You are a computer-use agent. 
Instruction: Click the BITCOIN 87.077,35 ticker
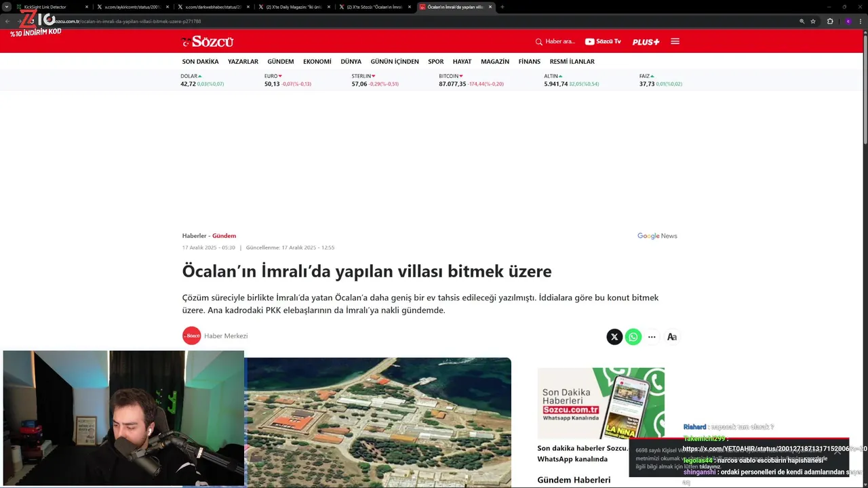point(471,80)
